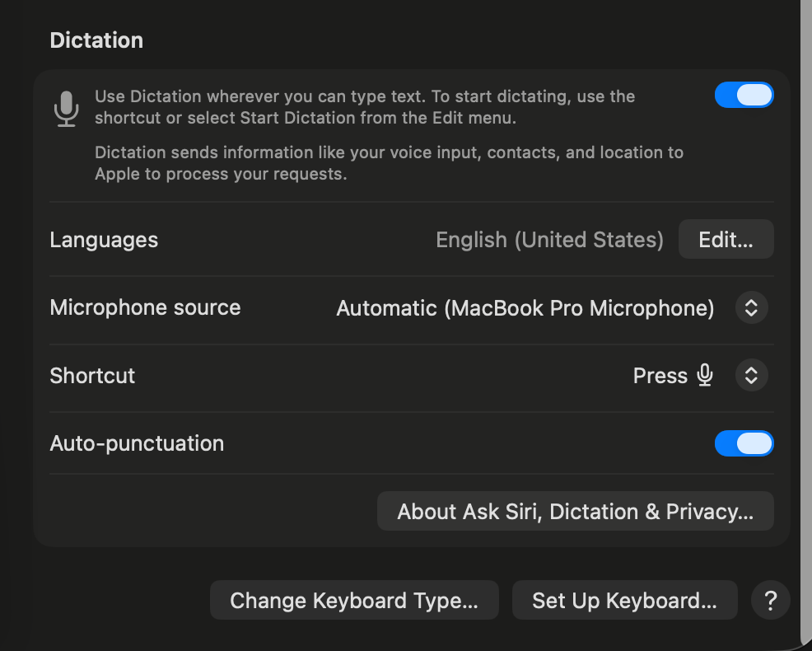Click the Press shortcut value text
Screen dimensions: 812x651
[660, 376]
